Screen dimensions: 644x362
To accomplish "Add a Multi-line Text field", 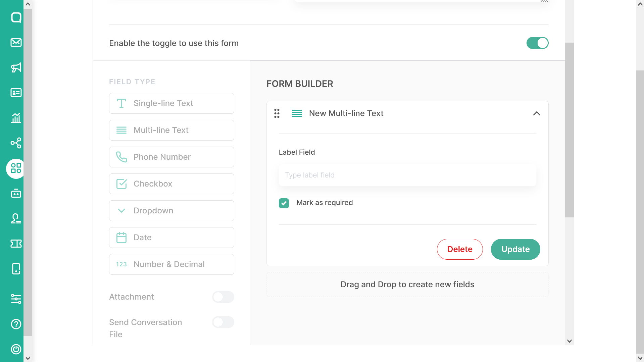I will 171,130.
